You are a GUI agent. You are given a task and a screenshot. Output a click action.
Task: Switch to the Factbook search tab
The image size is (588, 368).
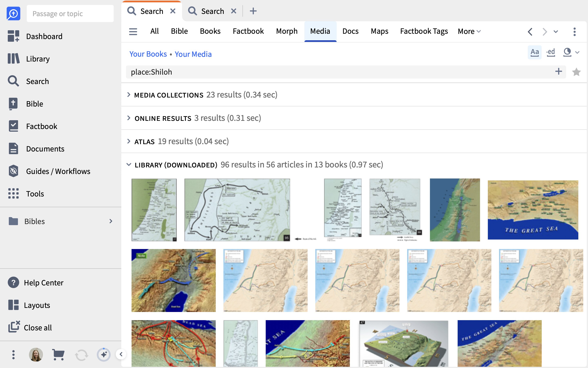click(x=248, y=31)
